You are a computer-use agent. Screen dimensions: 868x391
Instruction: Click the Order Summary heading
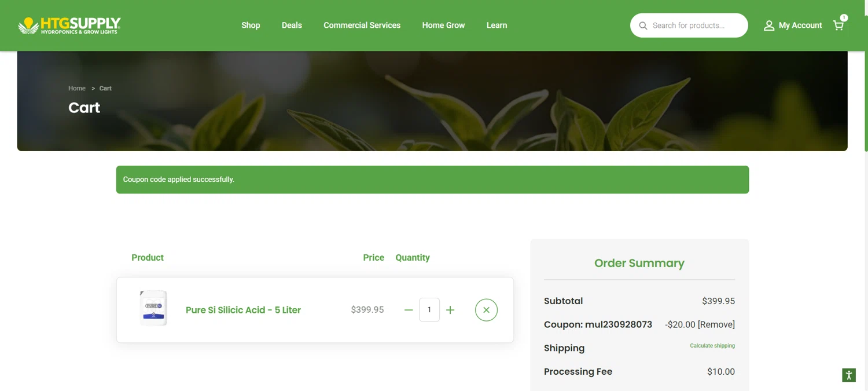coord(639,263)
